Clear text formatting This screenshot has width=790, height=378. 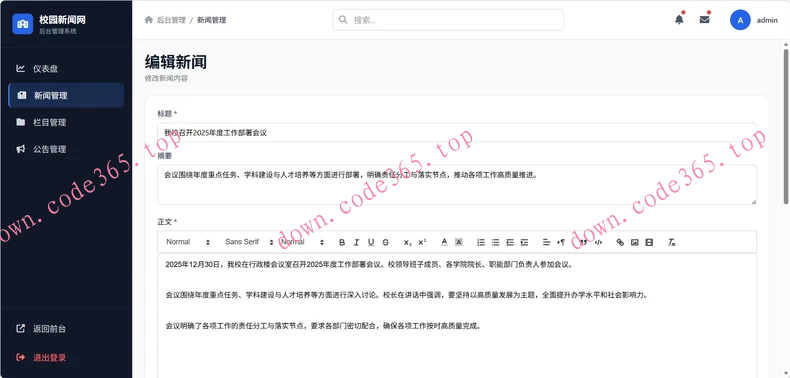(672, 242)
